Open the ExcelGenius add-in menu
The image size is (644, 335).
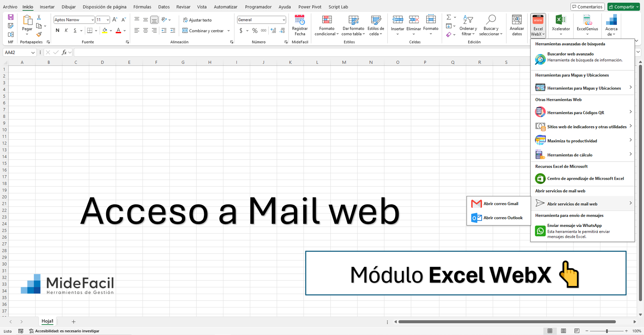(x=587, y=25)
